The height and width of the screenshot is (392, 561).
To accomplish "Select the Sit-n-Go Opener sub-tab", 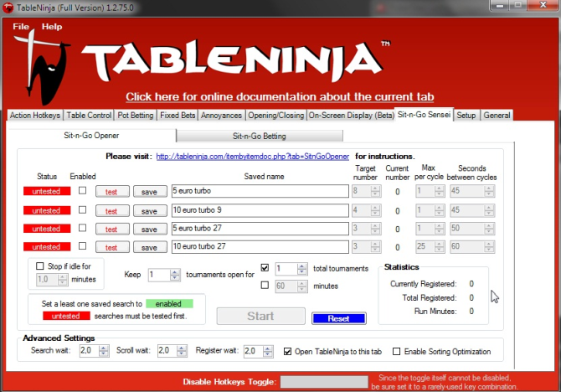I will pyautogui.click(x=91, y=136).
